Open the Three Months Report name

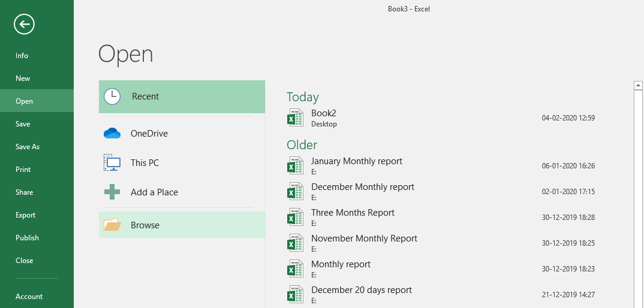click(353, 212)
